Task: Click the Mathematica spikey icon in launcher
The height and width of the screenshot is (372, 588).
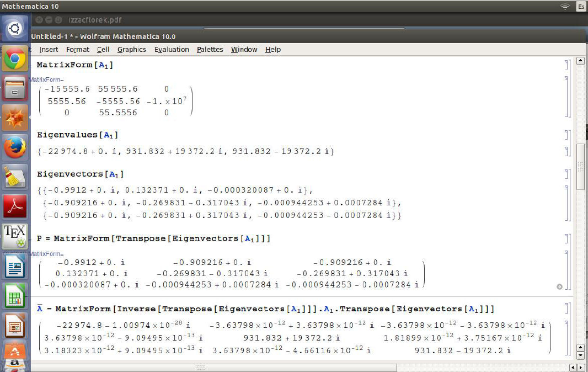Action: (15, 118)
